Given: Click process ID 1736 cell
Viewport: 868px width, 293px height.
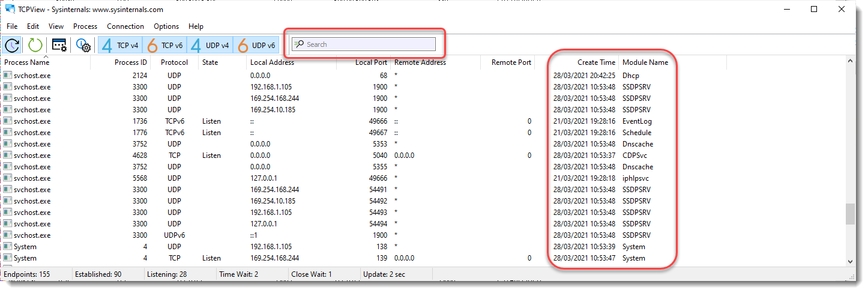Looking at the screenshot, I should [x=139, y=121].
